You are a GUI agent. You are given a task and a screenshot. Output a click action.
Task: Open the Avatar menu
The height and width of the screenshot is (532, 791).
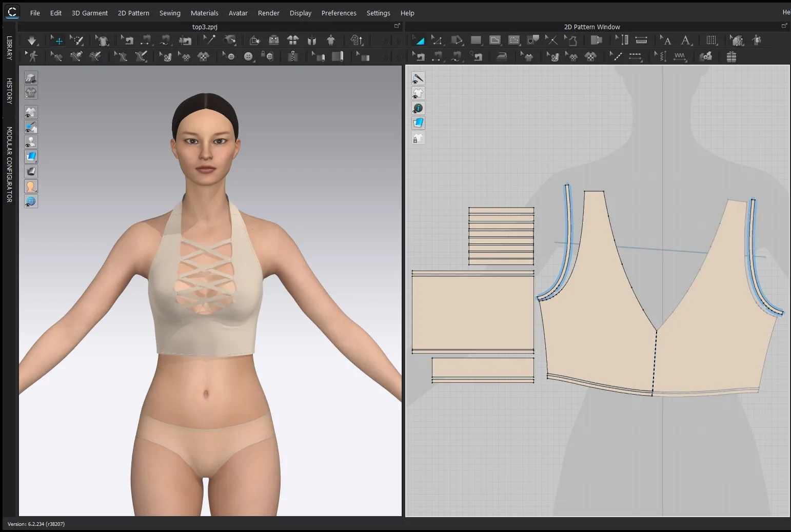point(238,13)
